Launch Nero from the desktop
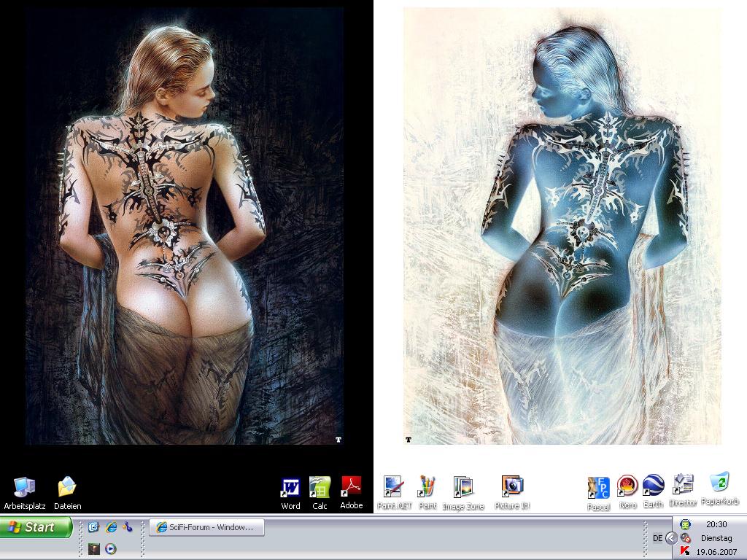 click(627, 486)
